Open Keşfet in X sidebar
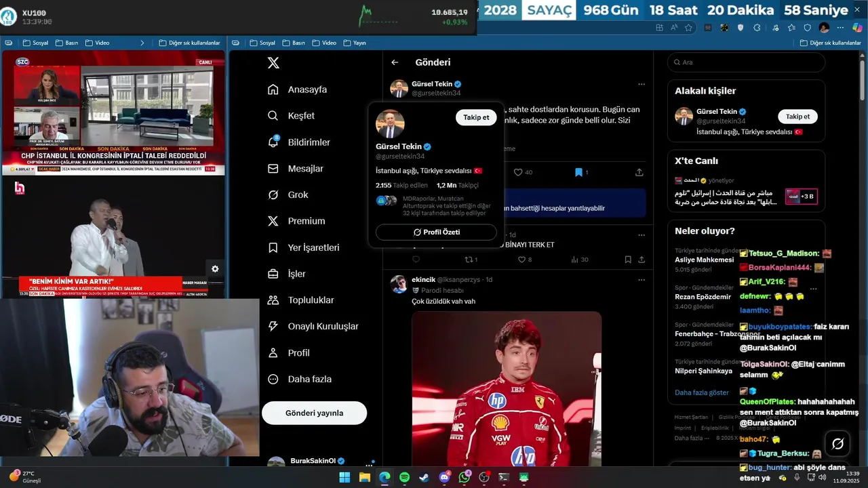This screenshot has height=488, width=868. tap(291, 116)
